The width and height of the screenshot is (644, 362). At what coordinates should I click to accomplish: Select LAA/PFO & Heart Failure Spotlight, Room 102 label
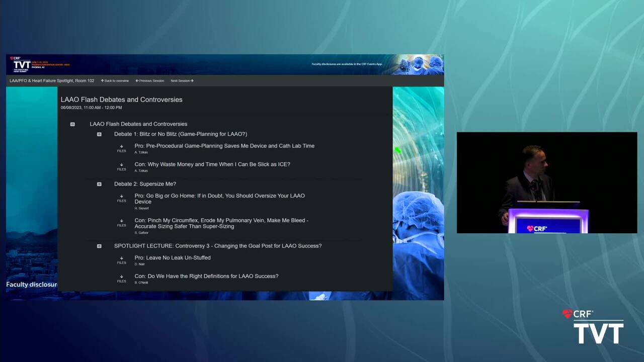(x=52, y=80)
